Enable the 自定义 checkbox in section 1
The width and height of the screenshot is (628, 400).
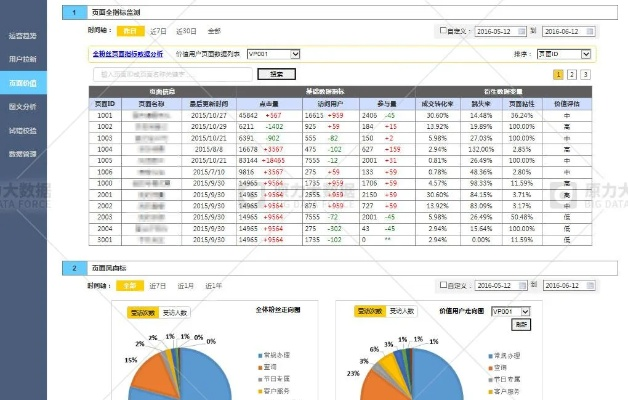tap(443, 32)
